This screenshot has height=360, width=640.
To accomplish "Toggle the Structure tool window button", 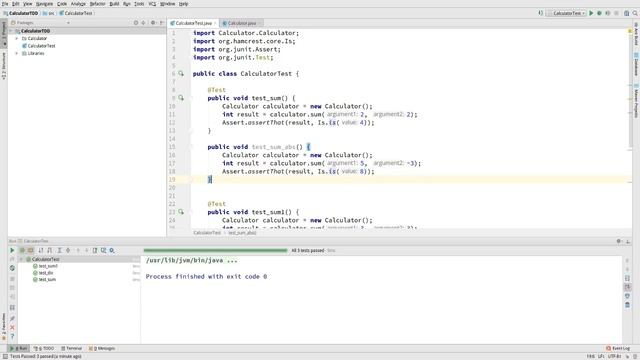I will (4, 65).
